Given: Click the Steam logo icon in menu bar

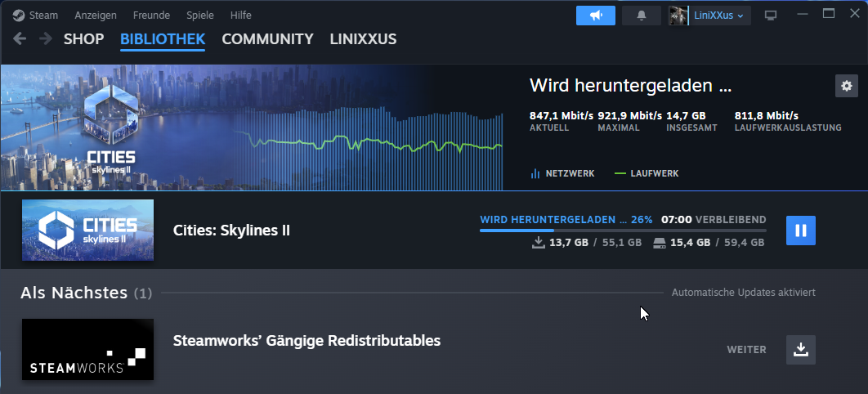Looking at the screenshot, I should pos(19,16).
